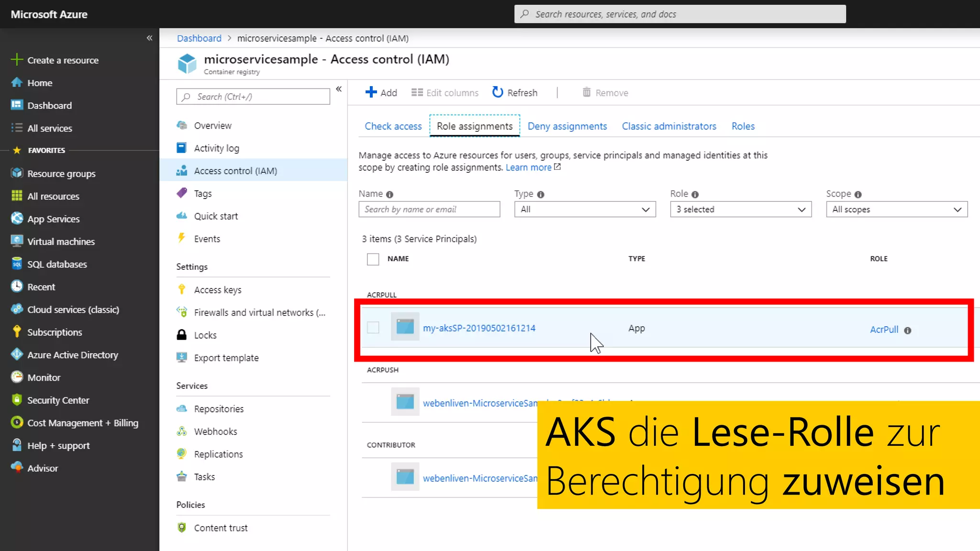Open App Services icon
This screenshot has width=980, height=551.
coord(17,219)
